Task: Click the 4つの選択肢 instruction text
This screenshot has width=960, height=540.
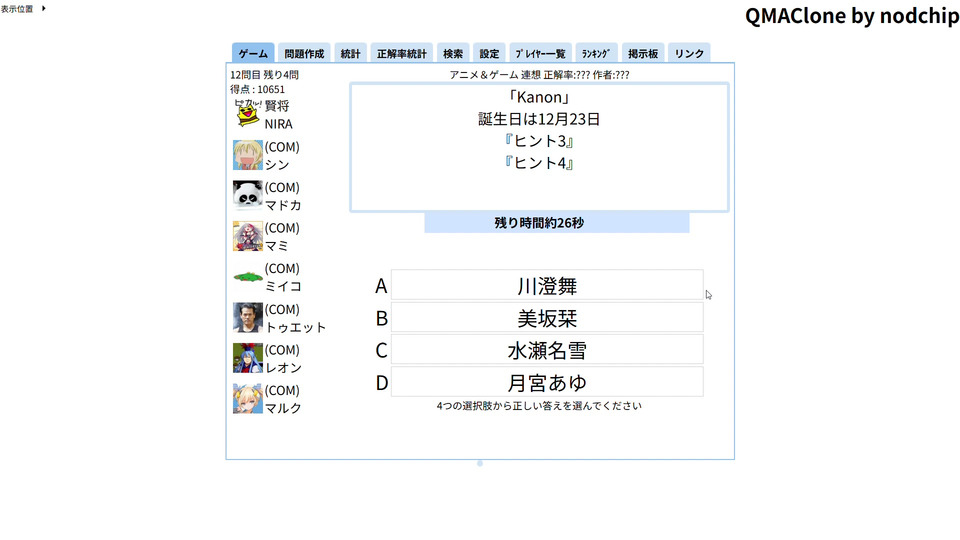Action: (x=539, y=405)
